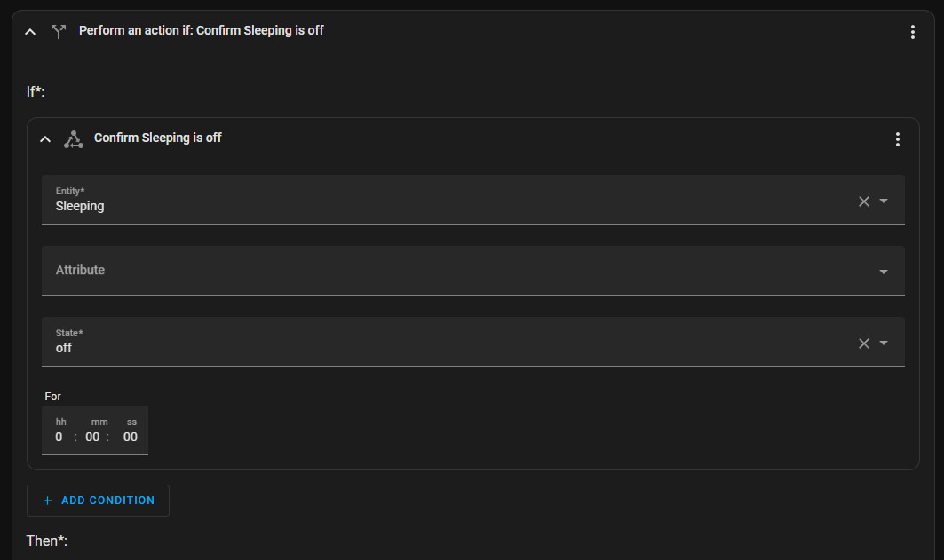Select the hours field under For
The height and width of the screenshot is (560, 944).
click(59, 437)
